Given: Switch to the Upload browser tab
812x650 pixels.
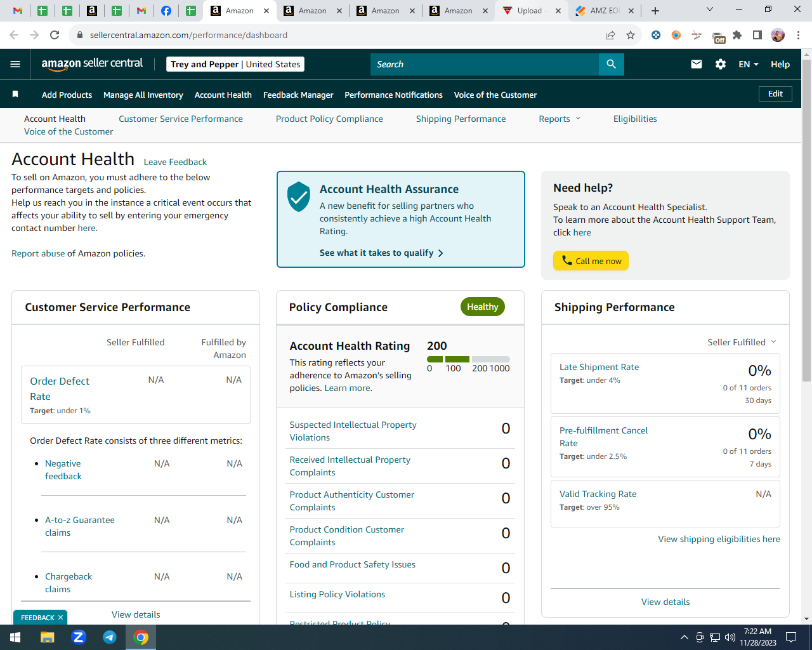Looking at the screenshot, I should 531,11.
